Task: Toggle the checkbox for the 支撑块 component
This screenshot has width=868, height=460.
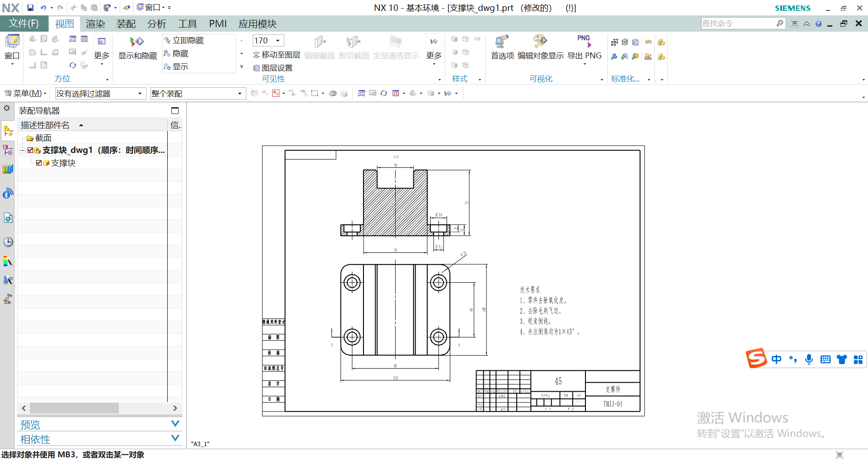Action: [x=39, y=163]
